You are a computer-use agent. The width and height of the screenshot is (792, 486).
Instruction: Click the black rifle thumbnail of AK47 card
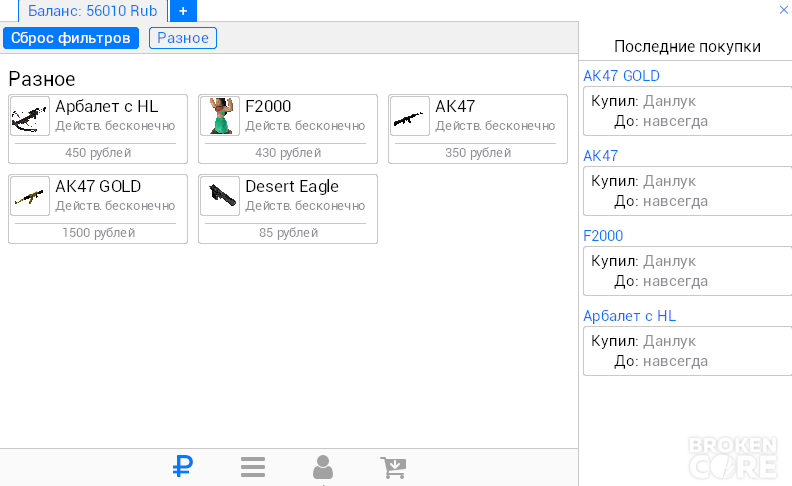point(410,116)
